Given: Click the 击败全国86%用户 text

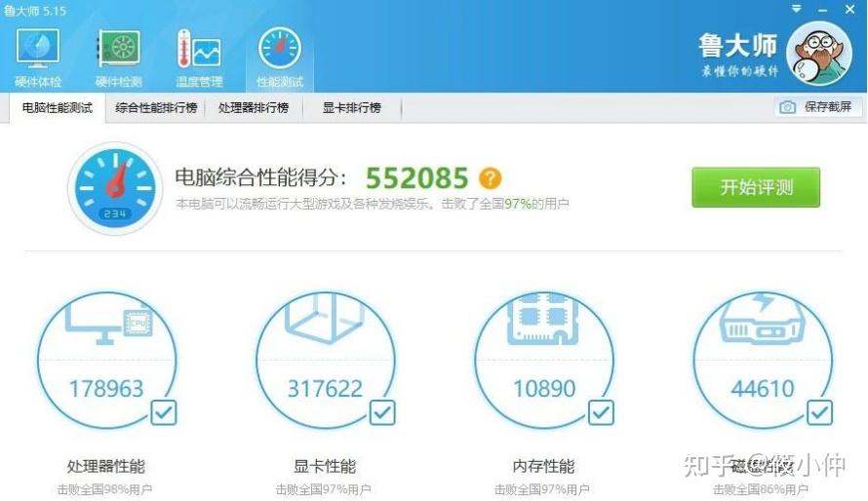Looking at the screenshot, I should 760,489.
